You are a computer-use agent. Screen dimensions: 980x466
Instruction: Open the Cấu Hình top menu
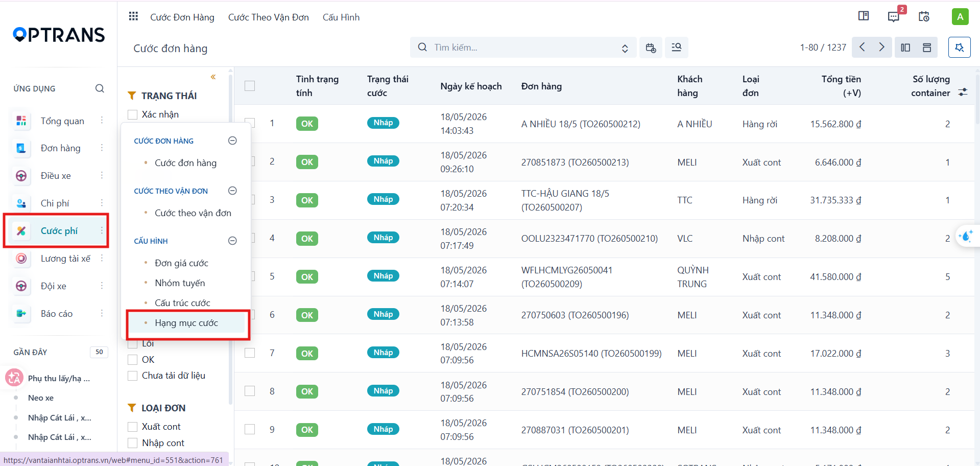[x=341, y=17]
